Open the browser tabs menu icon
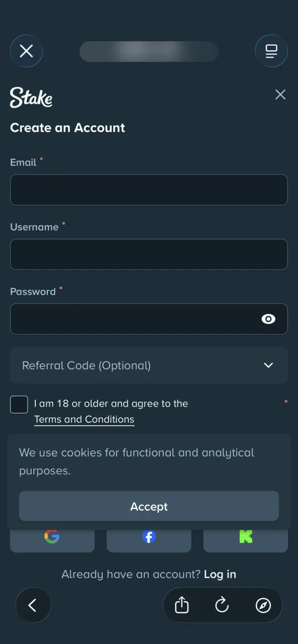Viewport: 298px width, 644px height. (271, 51)
